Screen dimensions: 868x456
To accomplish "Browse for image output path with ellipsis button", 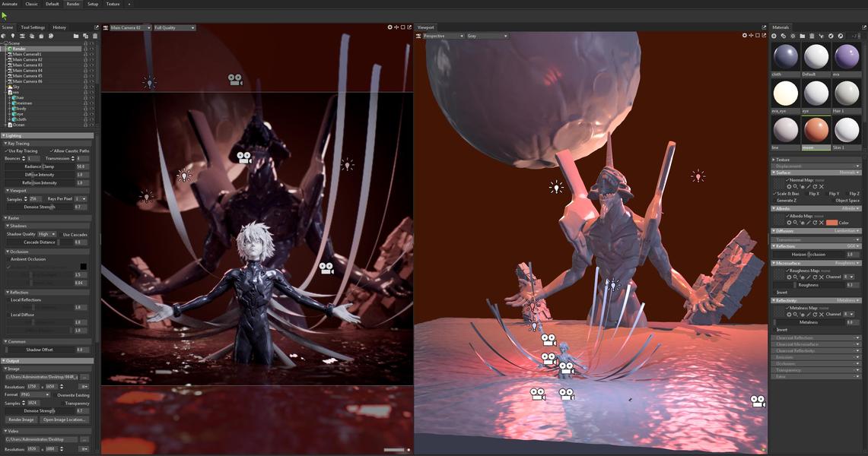I will (84, 377).
